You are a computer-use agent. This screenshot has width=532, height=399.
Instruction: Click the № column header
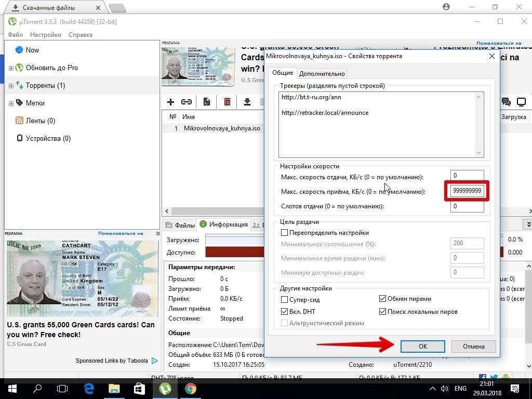(x=172, y=117)
